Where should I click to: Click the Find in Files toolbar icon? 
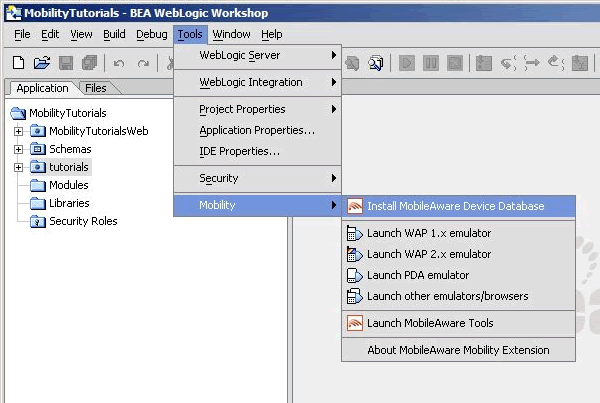(376, 63)
